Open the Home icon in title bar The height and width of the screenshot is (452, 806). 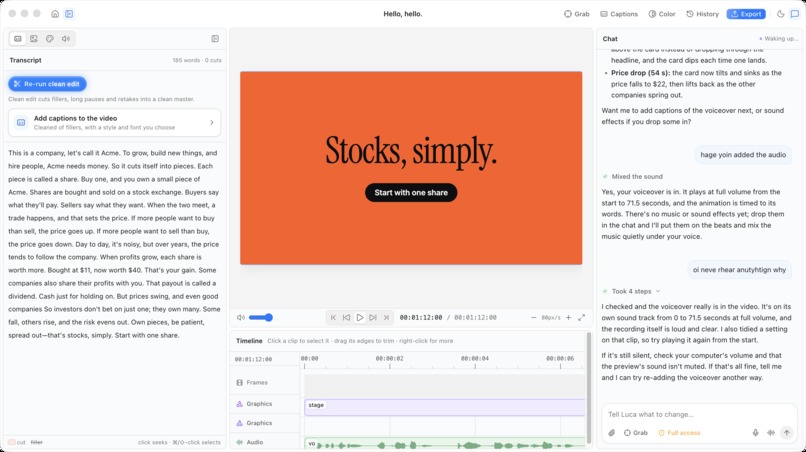(55, 14)
